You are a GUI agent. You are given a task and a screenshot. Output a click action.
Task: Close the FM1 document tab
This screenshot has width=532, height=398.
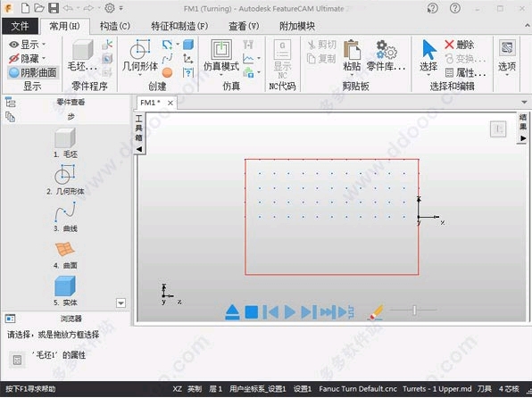pos(170,103)
